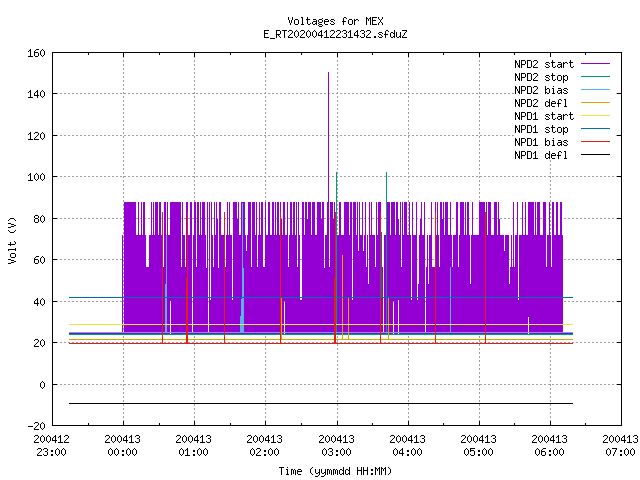This screenshot has height=480, width=640.
Task: Click the tallest purple spike peak near 150 V
Action: [x=328, y=73]
